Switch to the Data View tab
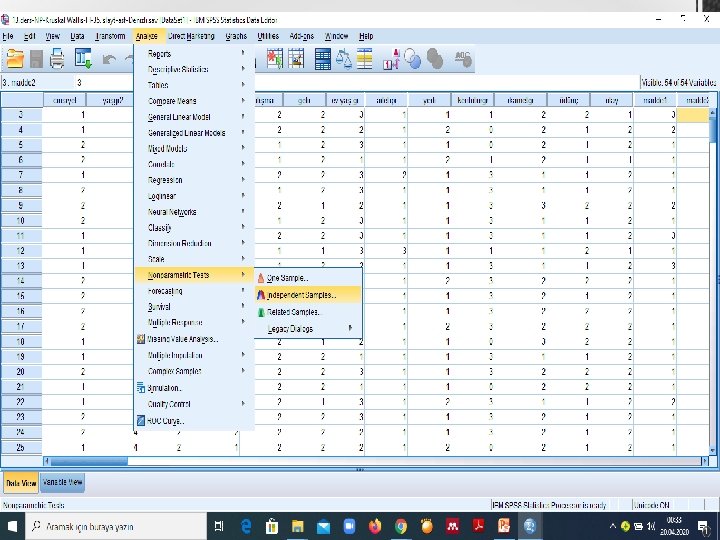720x540 pixels. (21, 483)
